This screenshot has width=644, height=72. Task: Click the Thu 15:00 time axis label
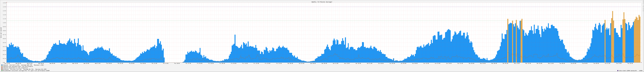[x=166, y=63]
